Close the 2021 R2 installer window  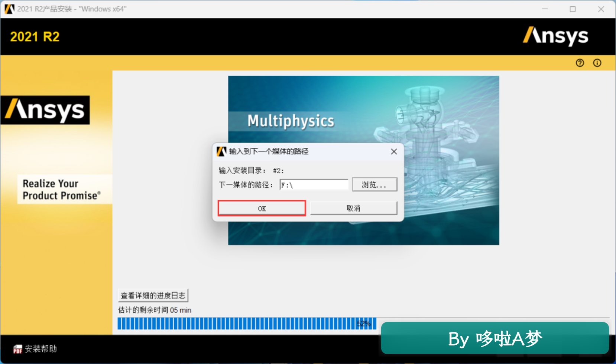click(601, 9)
